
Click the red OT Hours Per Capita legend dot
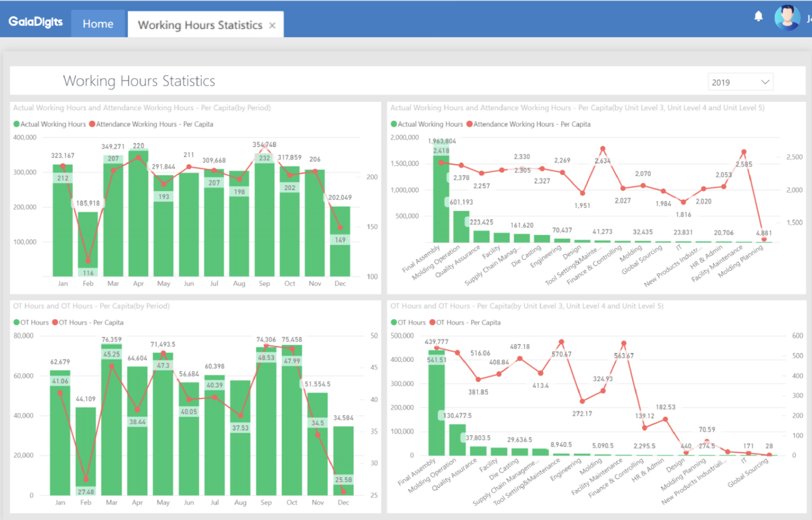pos(56,323)
